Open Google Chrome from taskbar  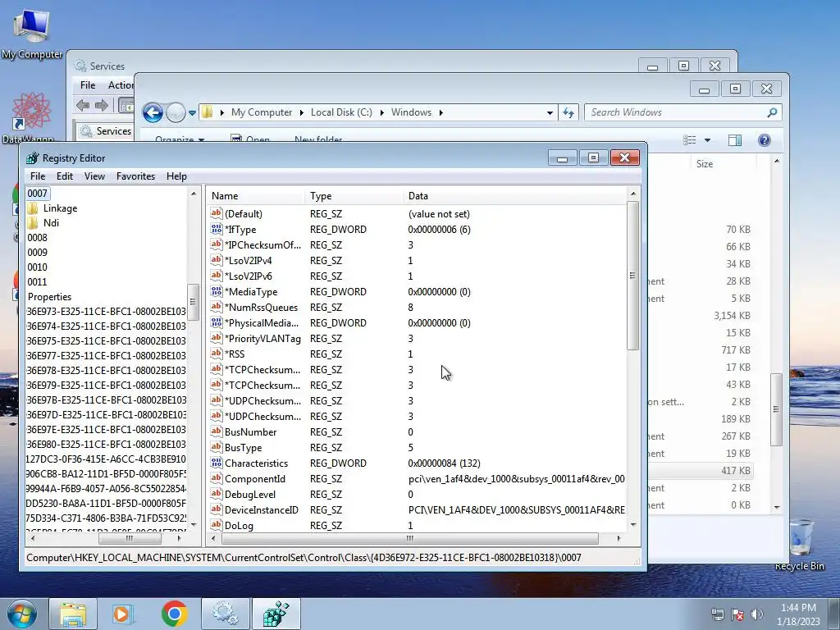tap(174, 614)
